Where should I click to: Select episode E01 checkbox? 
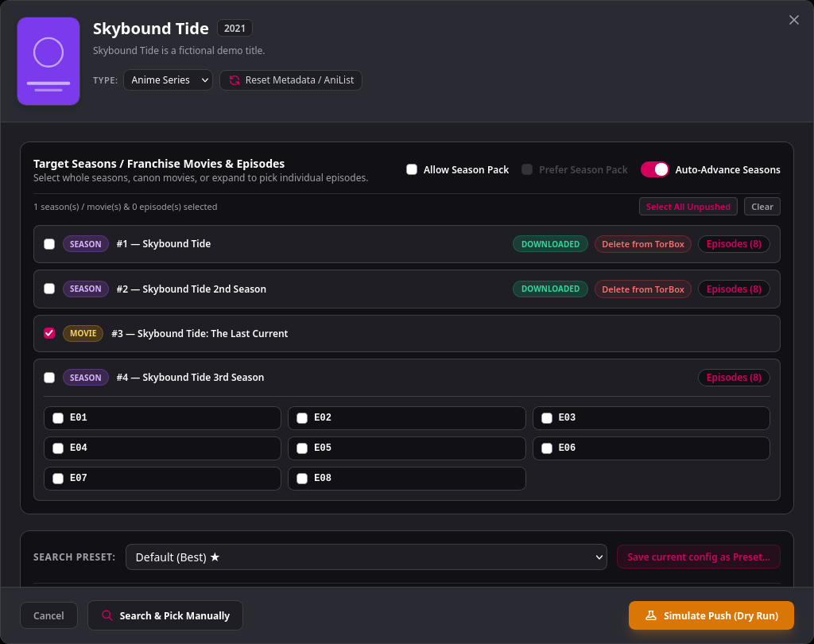[58, 418]
